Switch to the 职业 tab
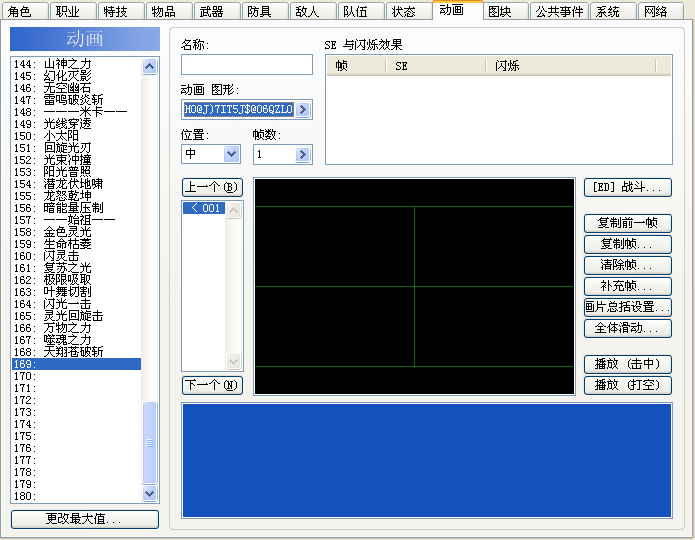This screenshot has width=695, height=540. [73, 11]
